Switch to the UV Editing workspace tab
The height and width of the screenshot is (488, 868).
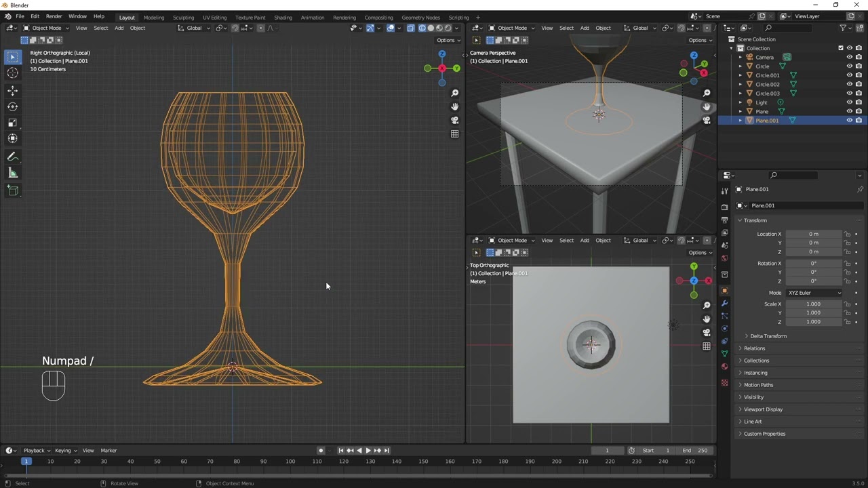coord(214,18)
